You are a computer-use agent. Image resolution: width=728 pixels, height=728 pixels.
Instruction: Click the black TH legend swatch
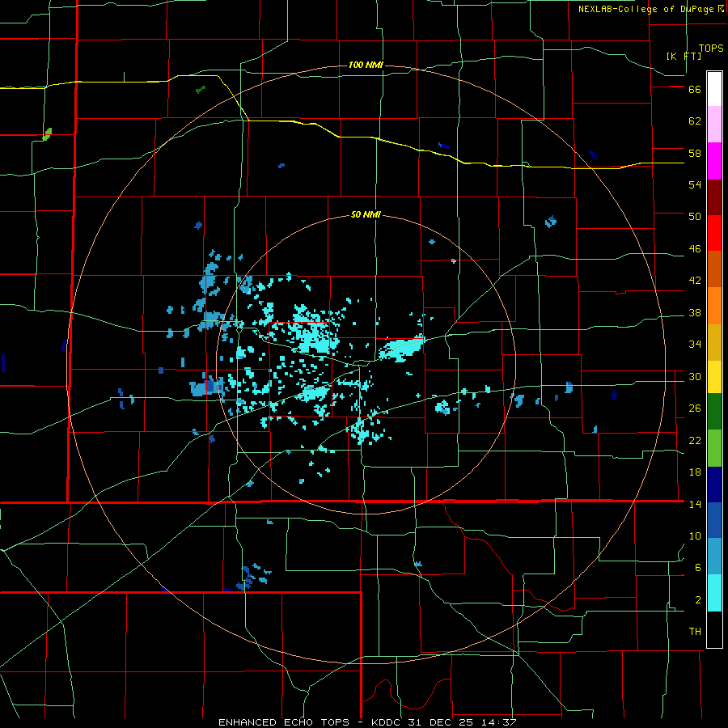coord(714,629)
